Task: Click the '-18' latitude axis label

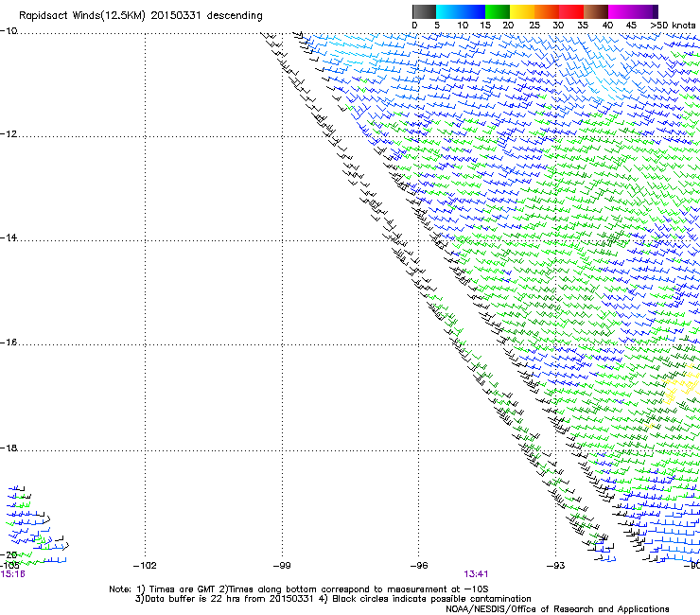Action: click(x=9, y=448)
